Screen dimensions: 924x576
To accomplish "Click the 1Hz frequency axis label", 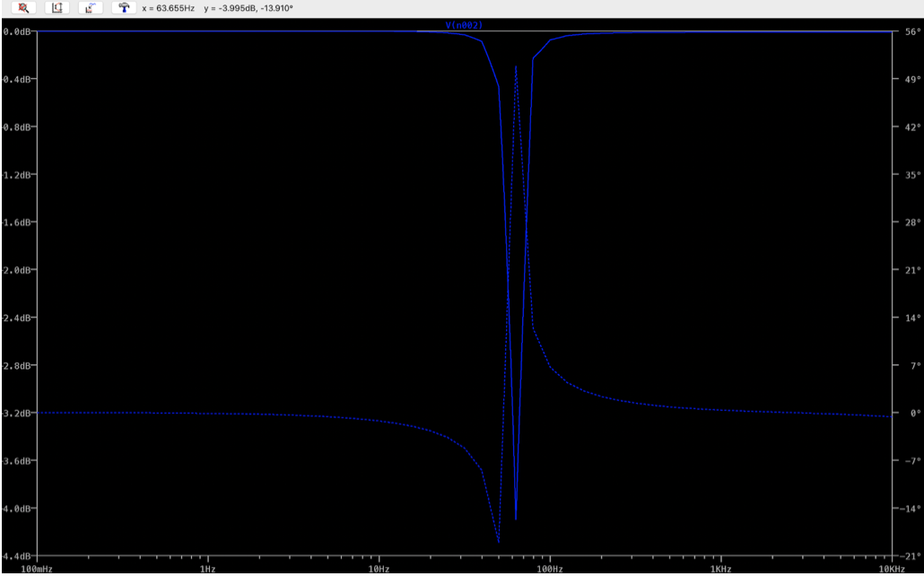I will coord(207,569).
